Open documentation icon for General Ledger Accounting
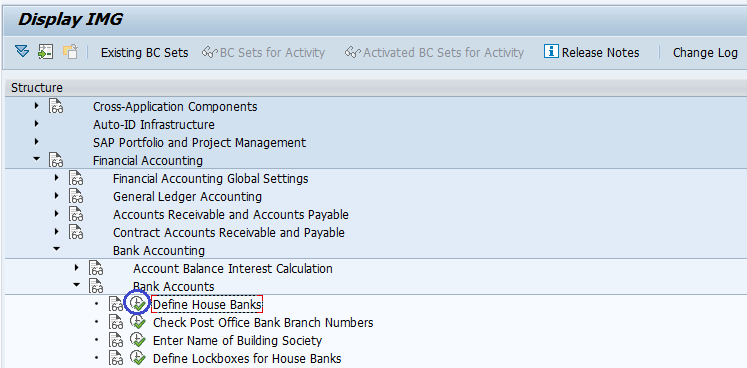 [76, 196]
